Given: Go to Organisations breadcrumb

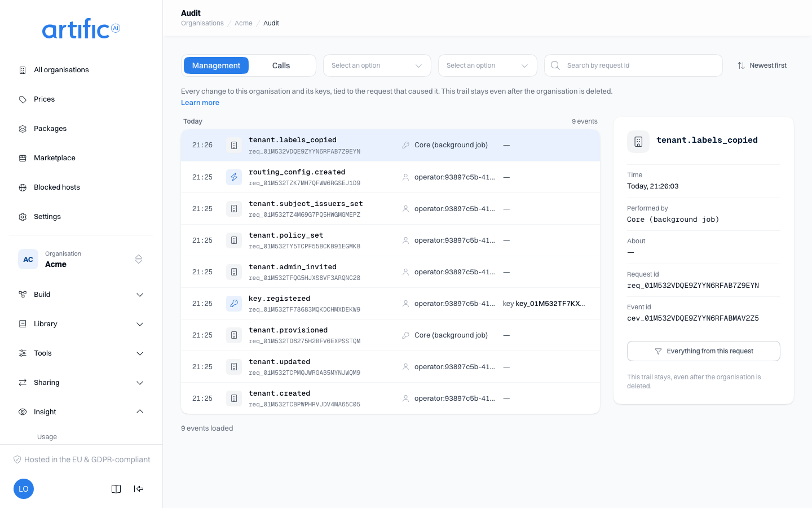Looking at the screenshot, I should [202, 23].
